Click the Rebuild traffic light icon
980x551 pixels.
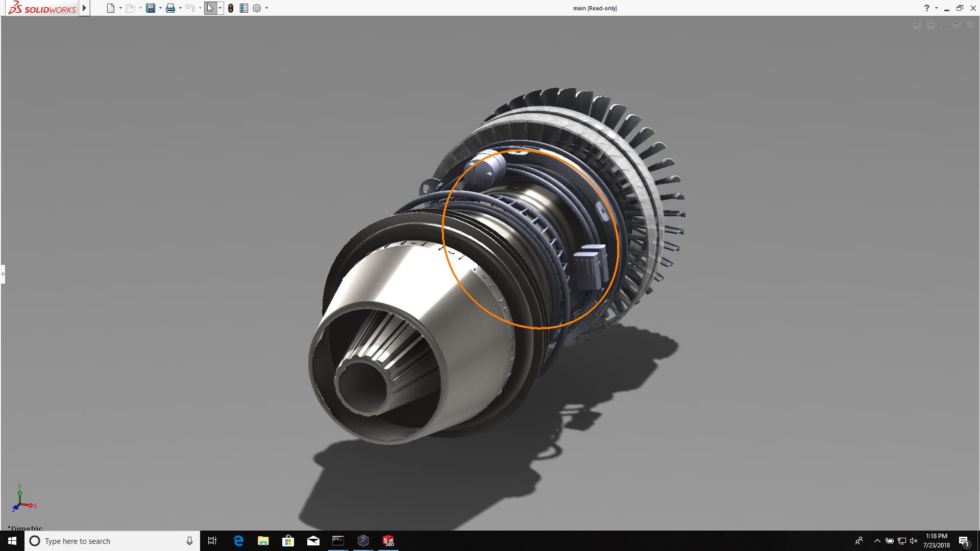coord(231,8)
